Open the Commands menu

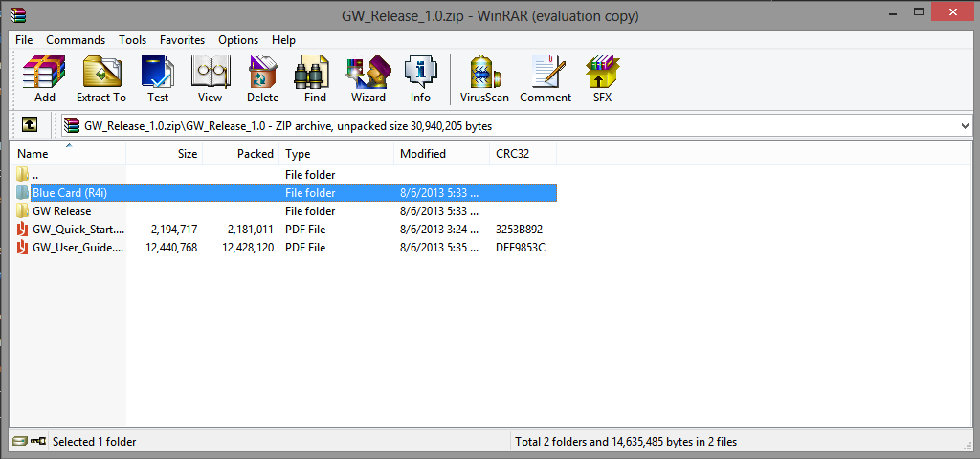(x=76, y=40)
